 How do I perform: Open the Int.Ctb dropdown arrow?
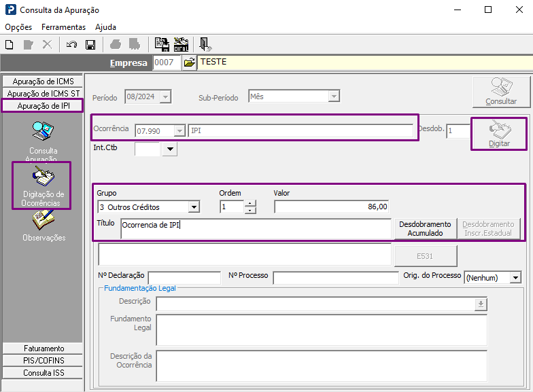point(170,149)
